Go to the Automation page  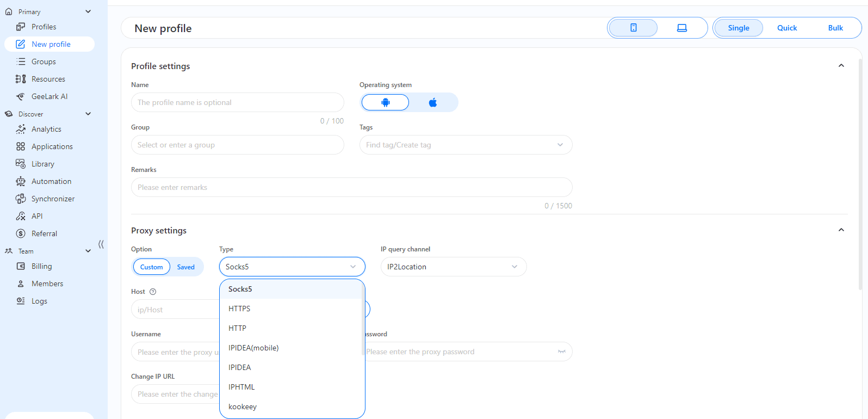click(x=51, y=181)
